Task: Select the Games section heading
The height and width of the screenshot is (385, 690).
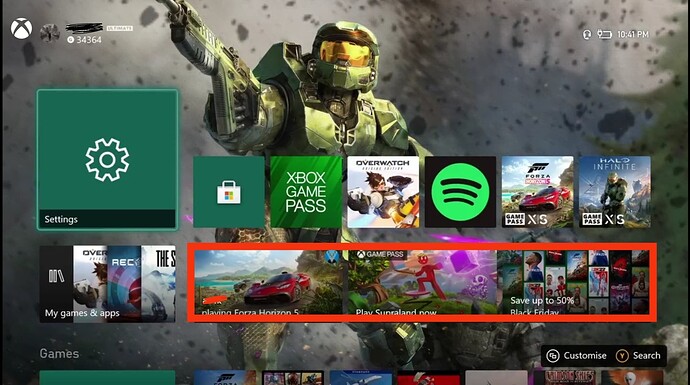Action: [x=59, y=354]
